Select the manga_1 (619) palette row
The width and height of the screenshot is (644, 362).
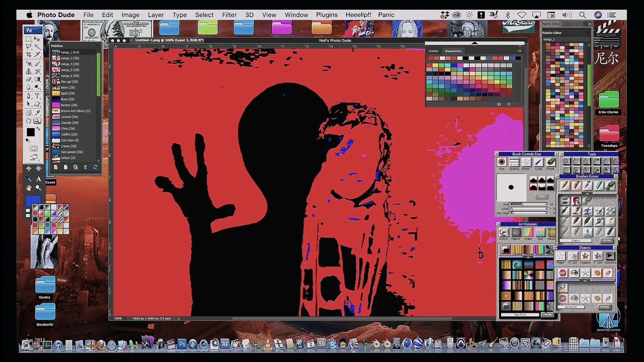pyautogui.click(x=75, y=52)
